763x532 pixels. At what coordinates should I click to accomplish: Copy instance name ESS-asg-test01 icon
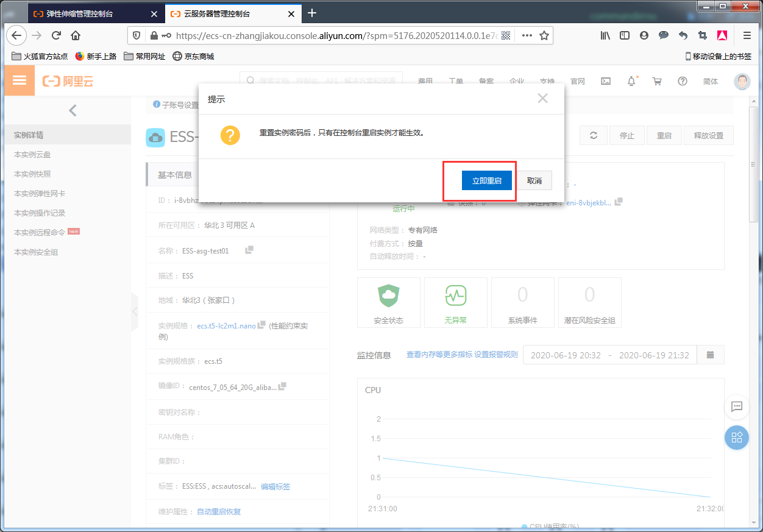tap(249, 250)
